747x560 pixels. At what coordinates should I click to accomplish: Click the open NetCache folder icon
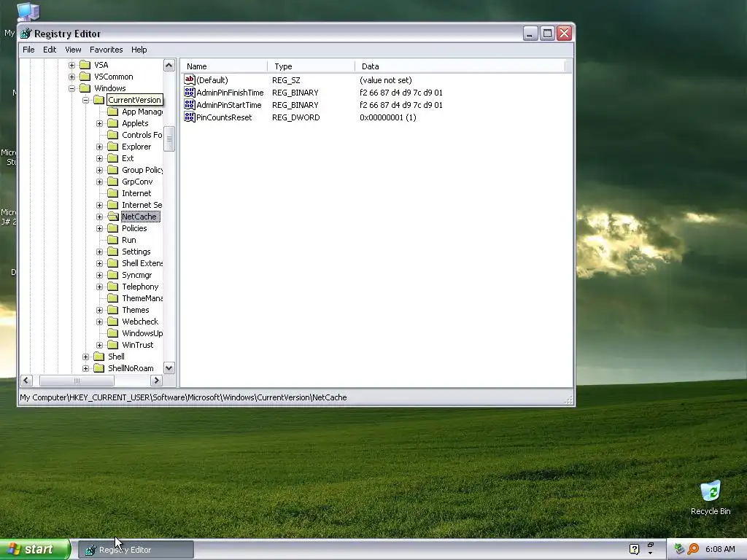113,217
